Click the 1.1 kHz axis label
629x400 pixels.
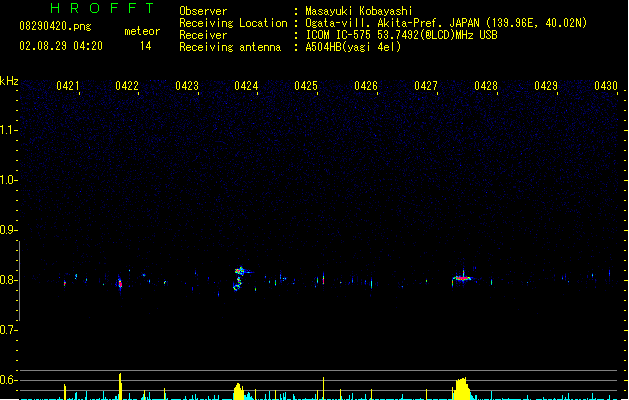click(x=8, y=130)
